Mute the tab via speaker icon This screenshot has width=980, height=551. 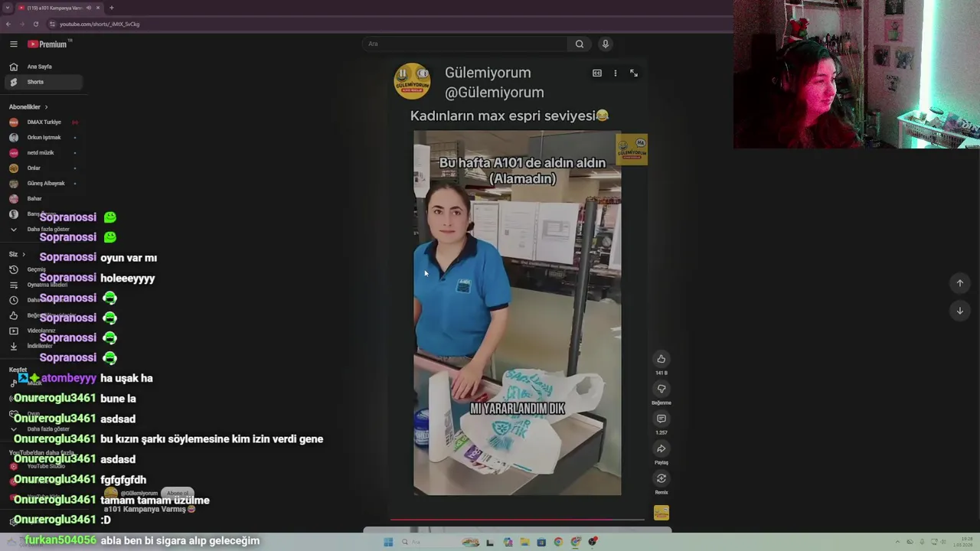(x=89, y=8)
